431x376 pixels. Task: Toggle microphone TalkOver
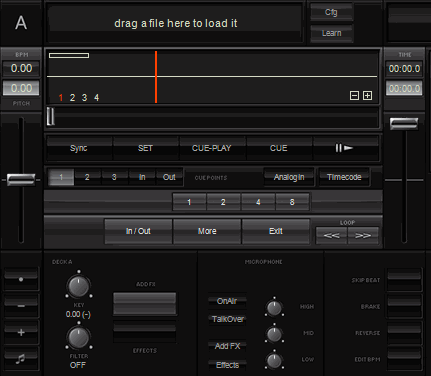pyautogui.click(x=228, y=319)
